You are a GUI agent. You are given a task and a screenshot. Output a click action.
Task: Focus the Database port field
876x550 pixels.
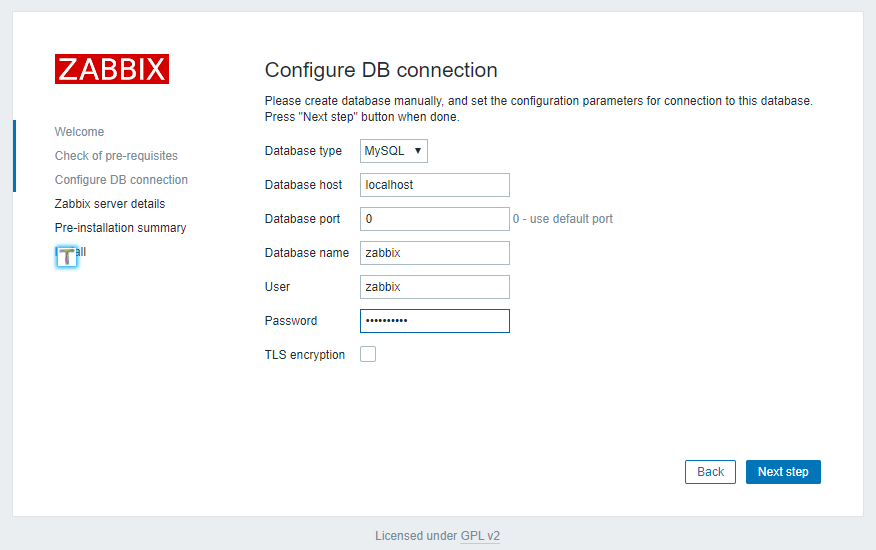(x=434, y=219)
